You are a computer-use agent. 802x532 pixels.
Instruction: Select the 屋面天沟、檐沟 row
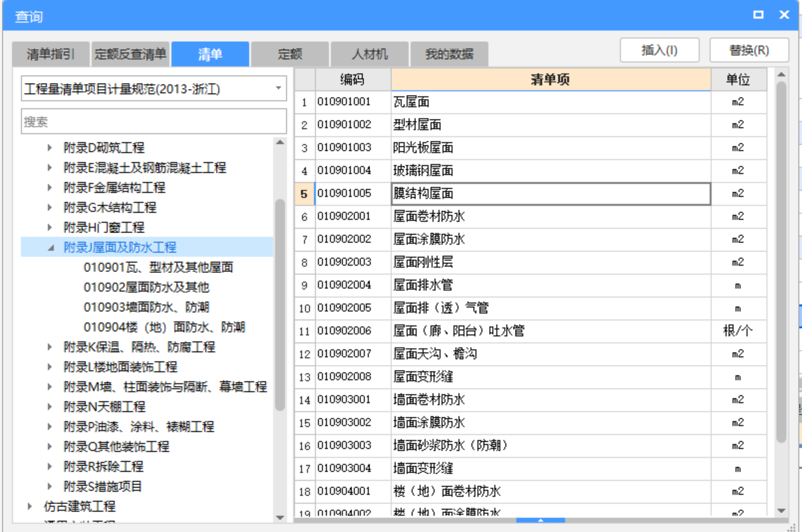pos(530,354)
